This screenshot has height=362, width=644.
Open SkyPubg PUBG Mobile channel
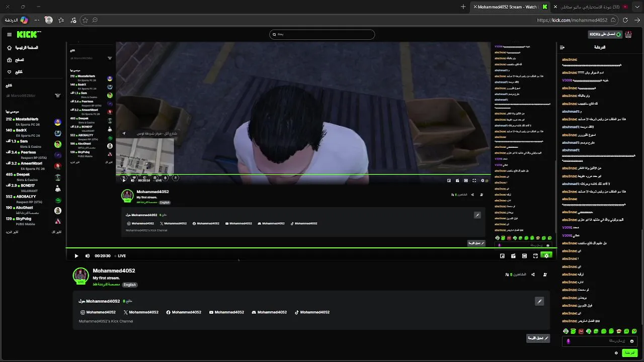33,221
